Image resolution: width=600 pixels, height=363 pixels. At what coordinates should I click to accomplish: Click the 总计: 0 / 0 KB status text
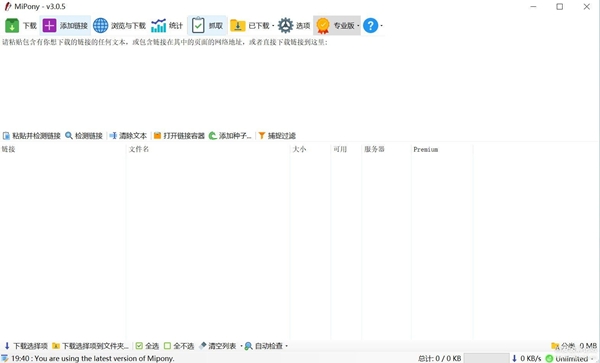point(439,358)
